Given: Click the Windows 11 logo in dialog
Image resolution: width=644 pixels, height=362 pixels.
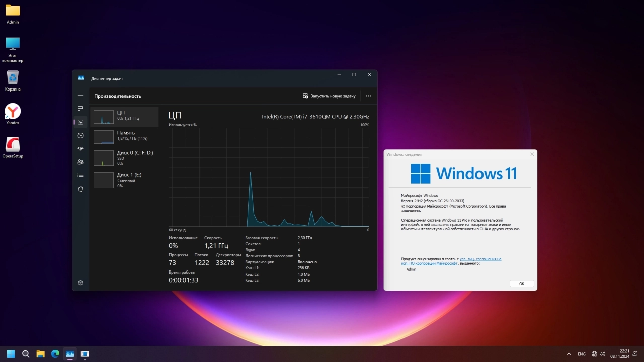Looking at the screenshot, I should click(x=463, y=173).
